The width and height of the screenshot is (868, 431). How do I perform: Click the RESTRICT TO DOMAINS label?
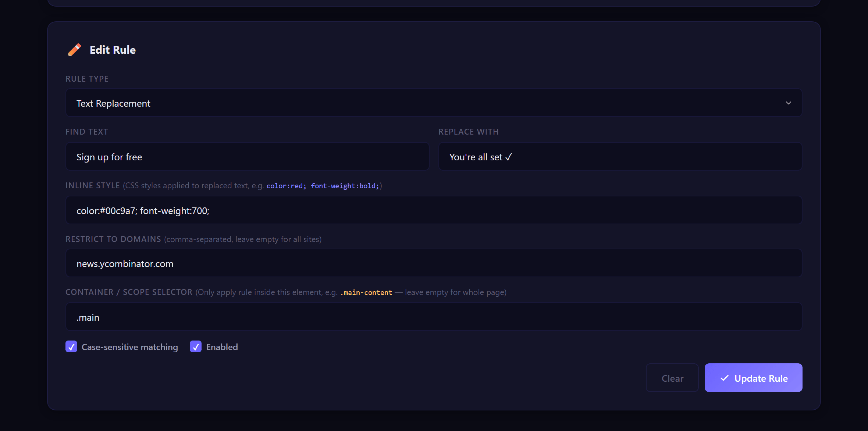(x=113, y=239)
